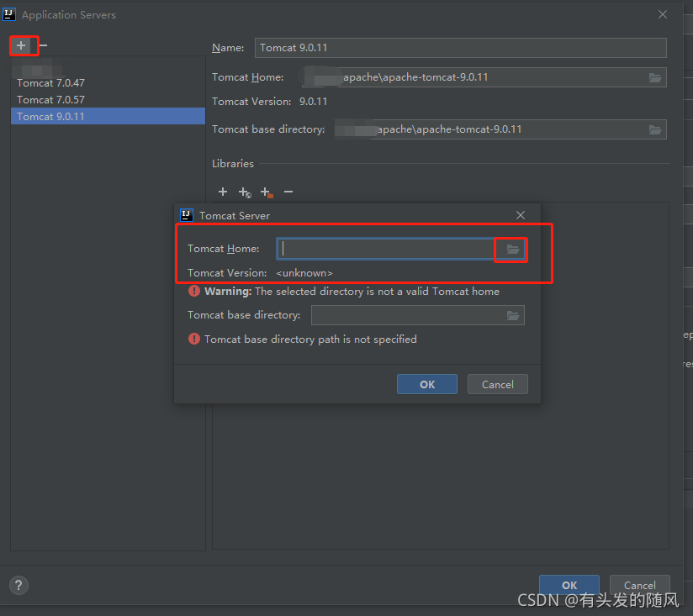Edit the Name field in Application Servers
The height and width of the screenshot is (616, 693).
[461, 48]
